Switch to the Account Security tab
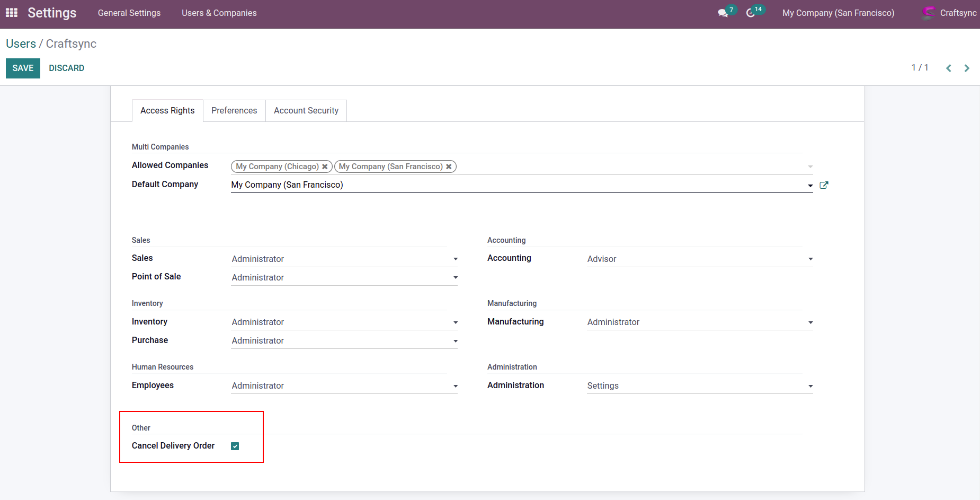 (306, 110)
